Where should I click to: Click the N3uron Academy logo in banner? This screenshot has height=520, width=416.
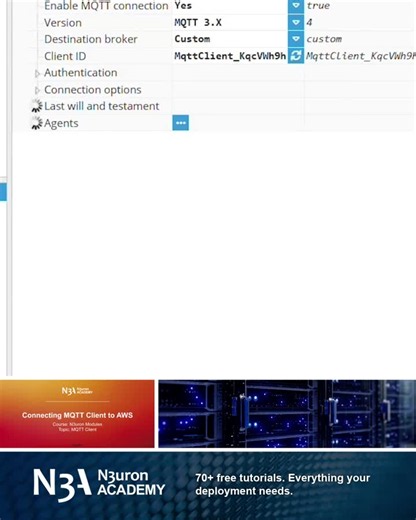pos(99,484)
